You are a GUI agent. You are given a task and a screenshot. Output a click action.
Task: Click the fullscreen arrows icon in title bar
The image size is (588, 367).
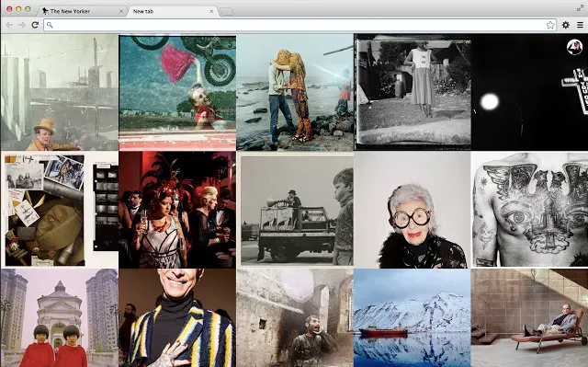click(580, 7)
